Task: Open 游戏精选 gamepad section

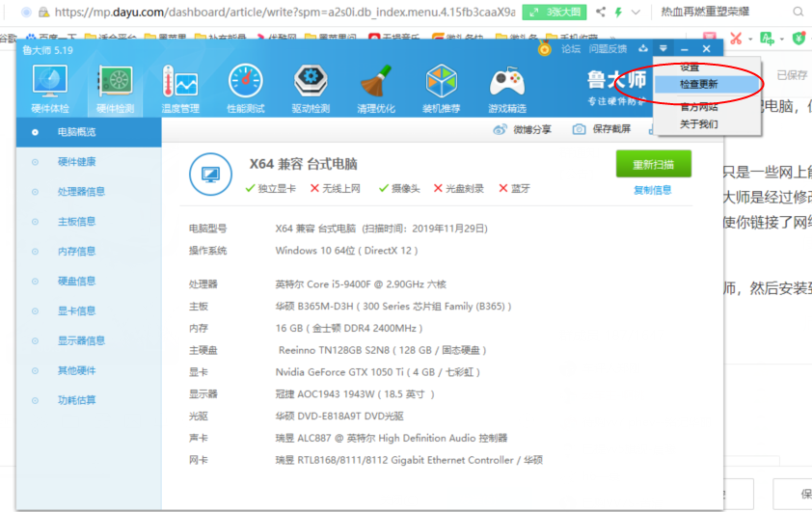Action: pos(507,89)
